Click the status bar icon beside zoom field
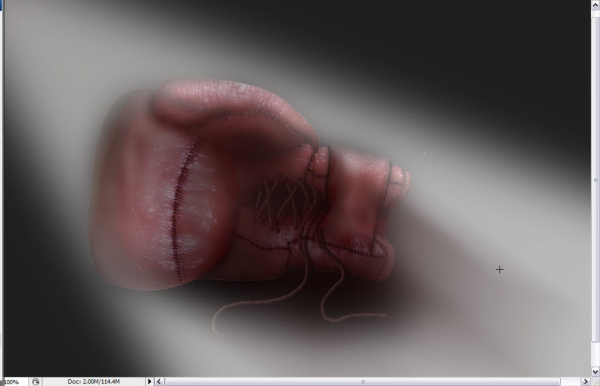Image resolution: width=600 pixels, height=386 pixels. click(36, 382)
